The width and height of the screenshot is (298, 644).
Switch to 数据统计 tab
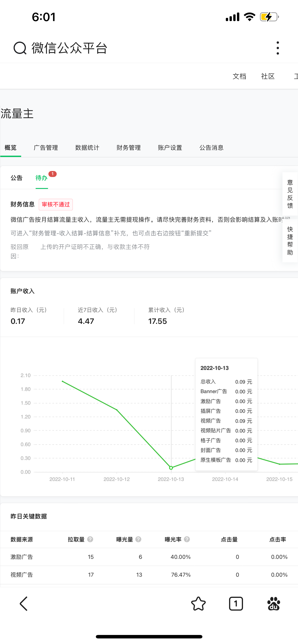(87, 148)
